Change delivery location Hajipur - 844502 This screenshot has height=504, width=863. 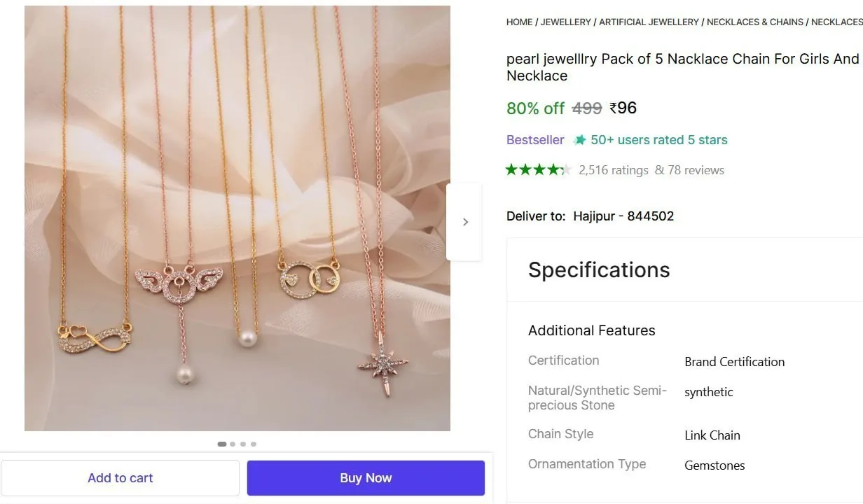pos(623,216)
